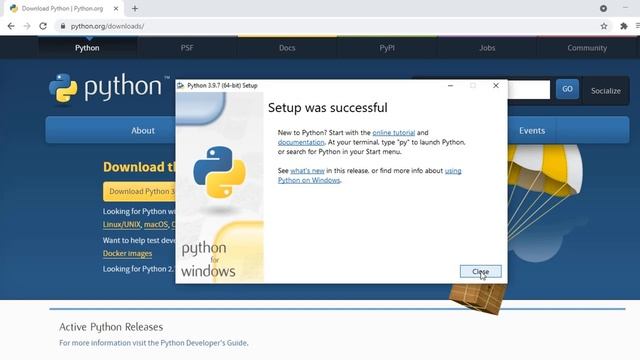Click the Setup was successful heading

(328, 108)
